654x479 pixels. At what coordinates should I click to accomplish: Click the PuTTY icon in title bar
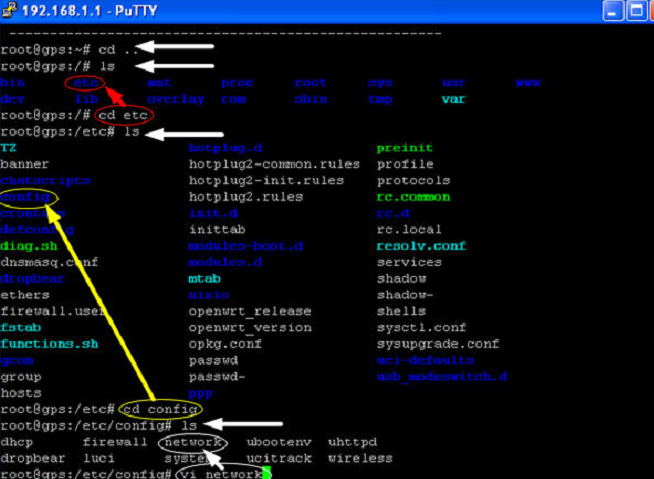pyautogui.click(x=9, y=9)
